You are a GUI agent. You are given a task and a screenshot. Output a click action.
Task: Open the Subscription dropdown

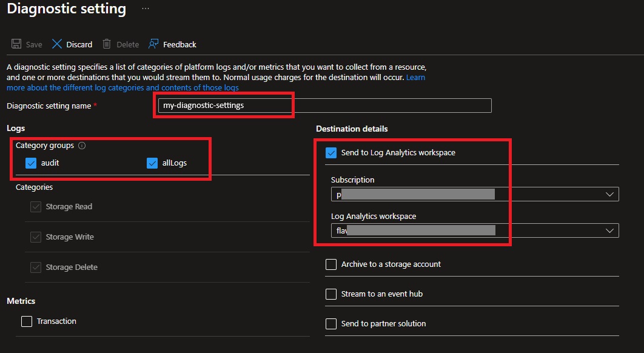pyautogui.click(x=475, y=194)
